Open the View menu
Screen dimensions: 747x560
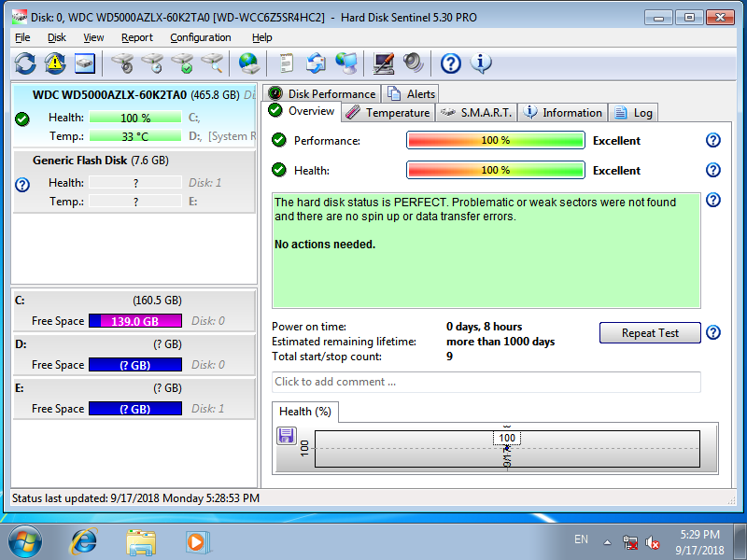[x=93, y=37]
